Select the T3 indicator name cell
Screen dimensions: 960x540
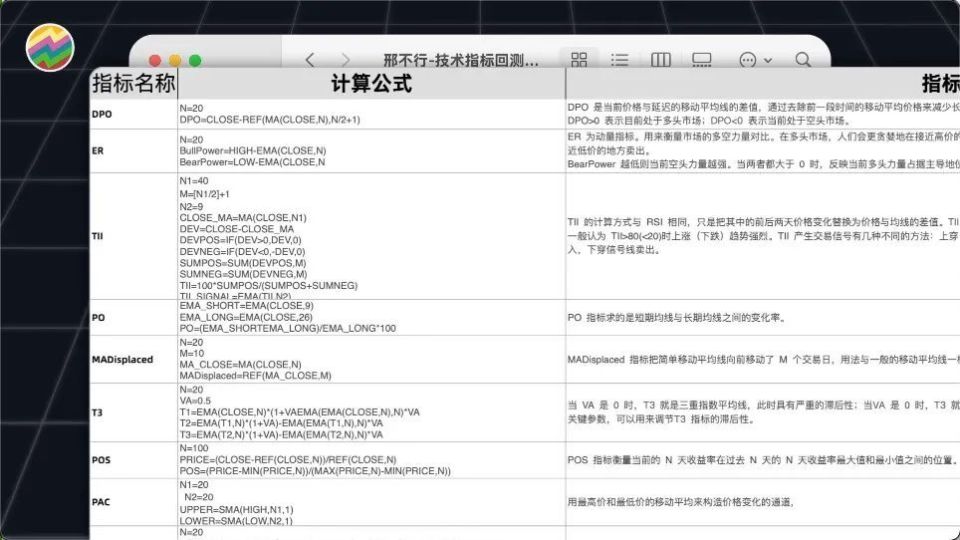133,413
